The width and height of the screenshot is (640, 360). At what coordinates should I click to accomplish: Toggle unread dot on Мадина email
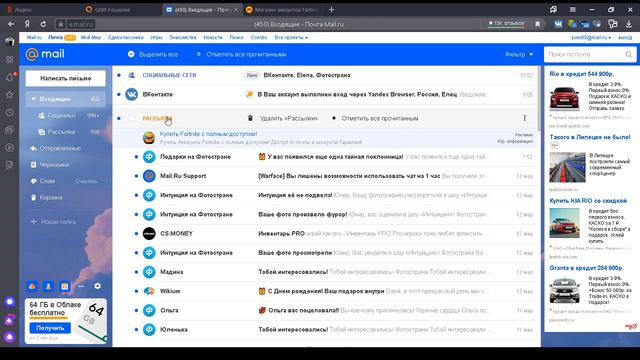136,272
